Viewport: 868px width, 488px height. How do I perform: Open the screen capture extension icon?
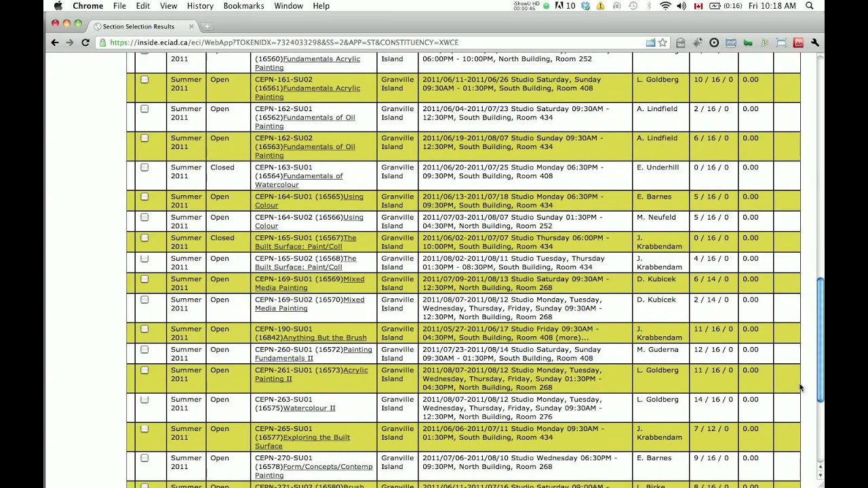click(x=781, y=43)
